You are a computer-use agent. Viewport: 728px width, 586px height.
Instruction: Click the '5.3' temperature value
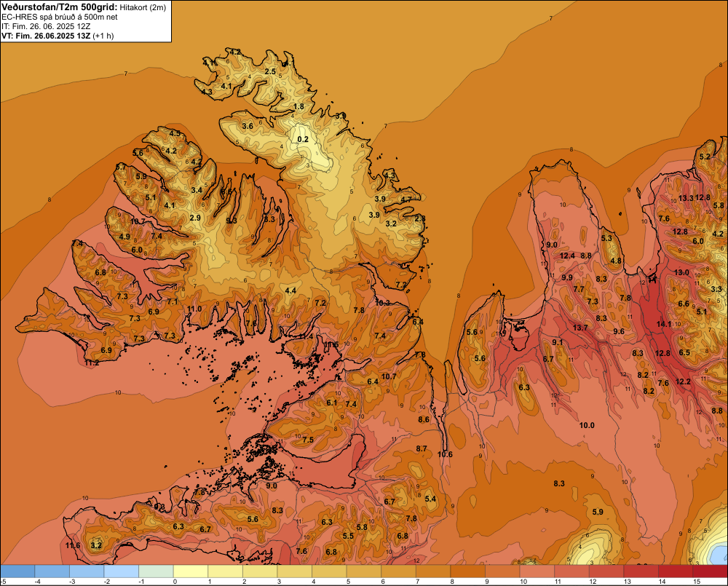(x=606, y=238)
